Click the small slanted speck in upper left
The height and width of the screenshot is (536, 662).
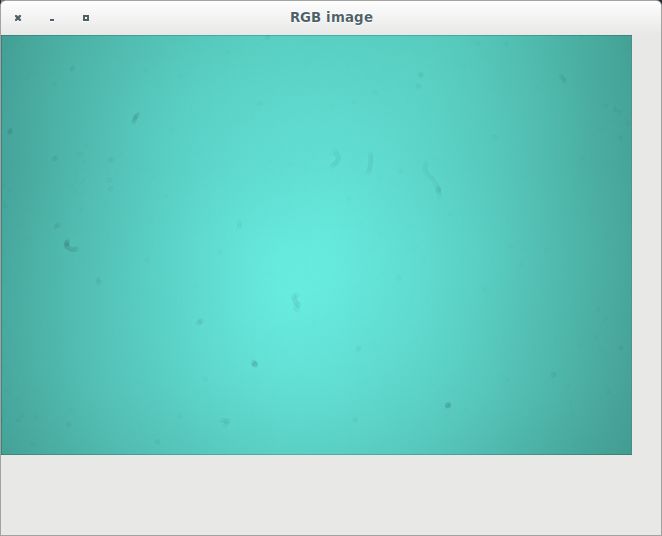[x=135, y=118]
